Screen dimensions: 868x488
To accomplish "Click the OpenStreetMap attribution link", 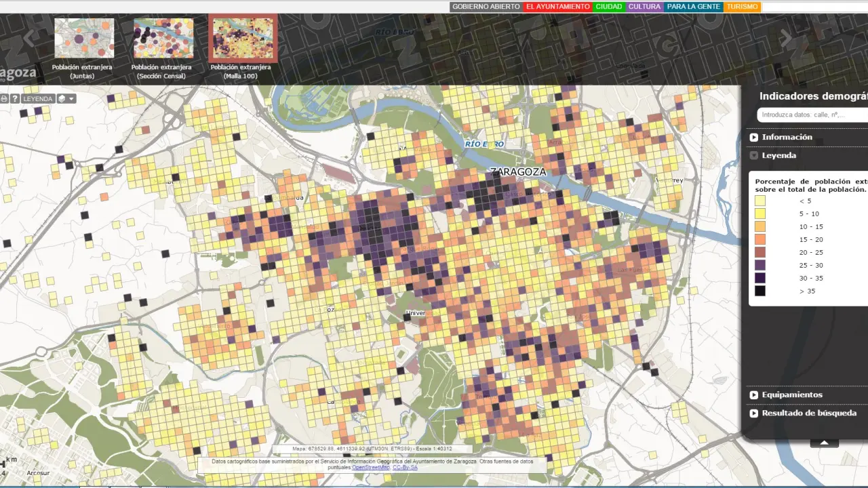I will pyautogui.click(x=370, y=467).
